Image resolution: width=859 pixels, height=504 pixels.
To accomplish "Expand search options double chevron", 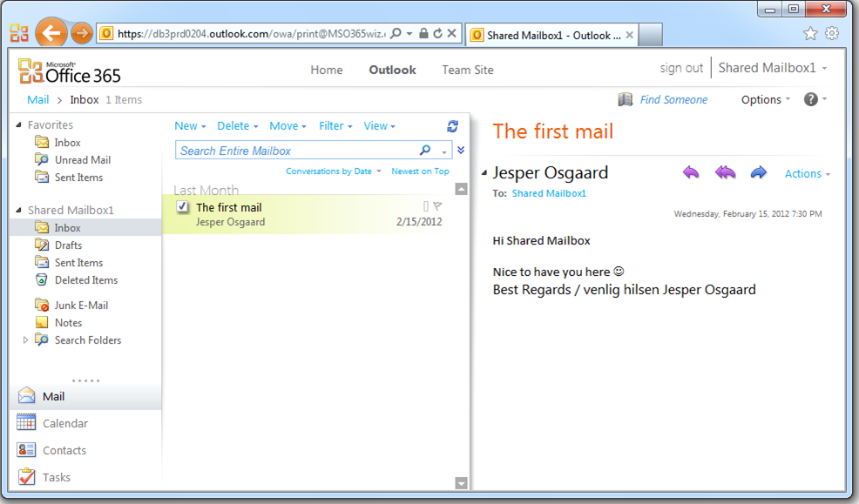I will click(461, 150).
